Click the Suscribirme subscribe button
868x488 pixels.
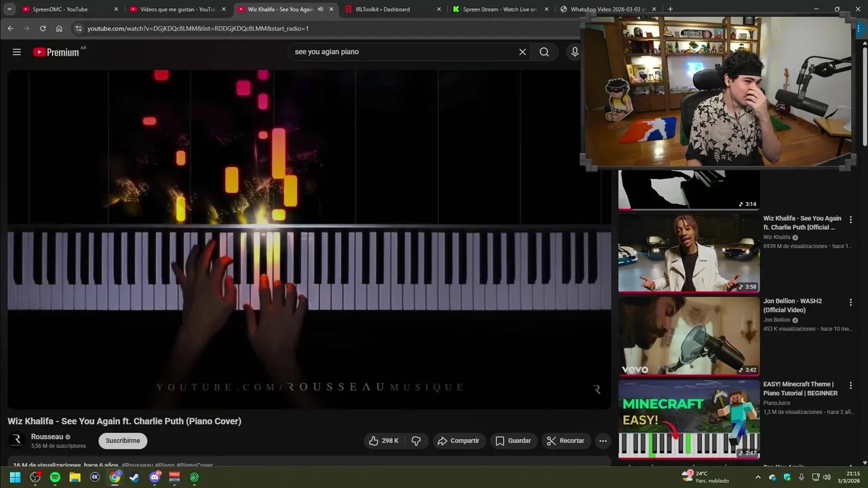(123, 441)
